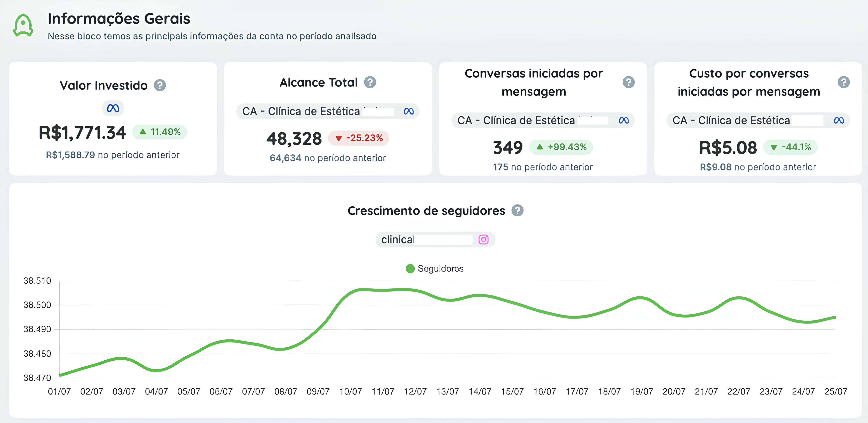Screen dimensions: 868x423
Task: Click help icon next to Alcance Total
Action: [x=370, y=82]
